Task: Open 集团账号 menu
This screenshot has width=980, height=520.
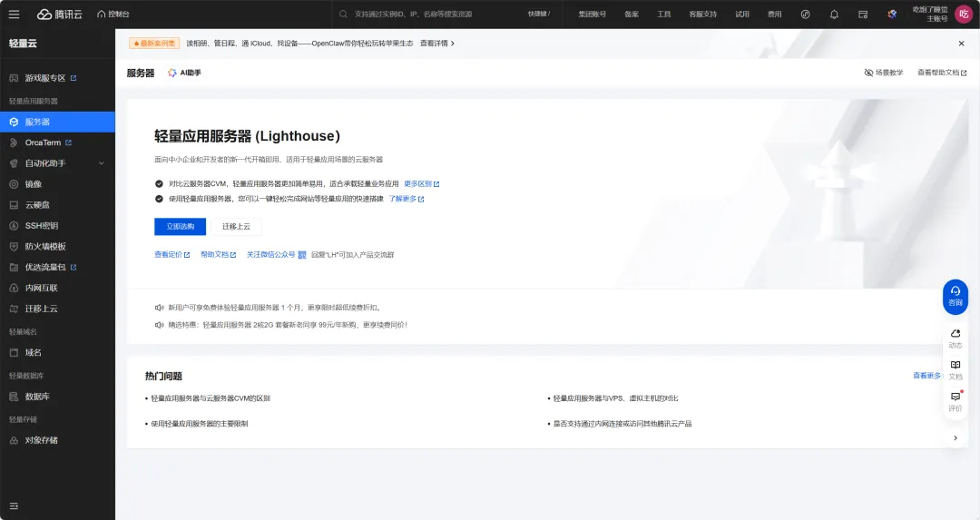Action: [x=592, y=14]
